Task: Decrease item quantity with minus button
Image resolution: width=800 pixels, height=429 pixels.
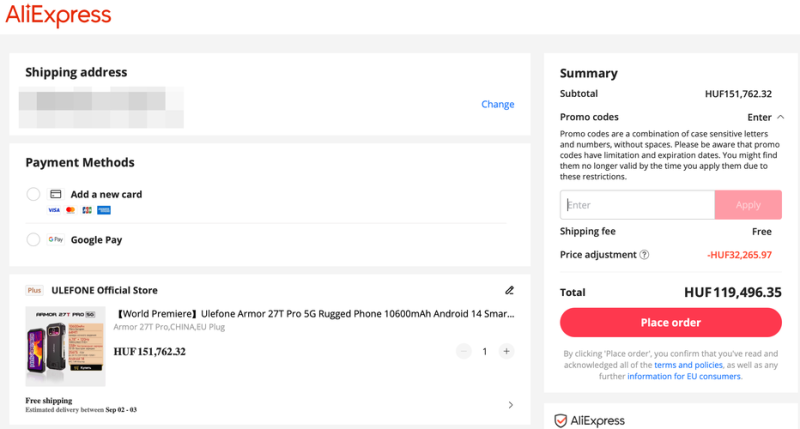Action: click(x=463, y=351)
